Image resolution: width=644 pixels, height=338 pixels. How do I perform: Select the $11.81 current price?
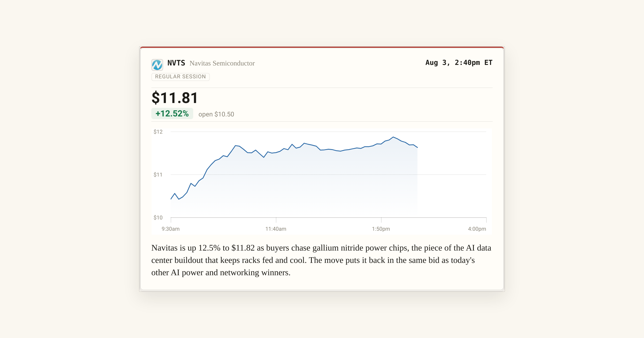(175, 98)
